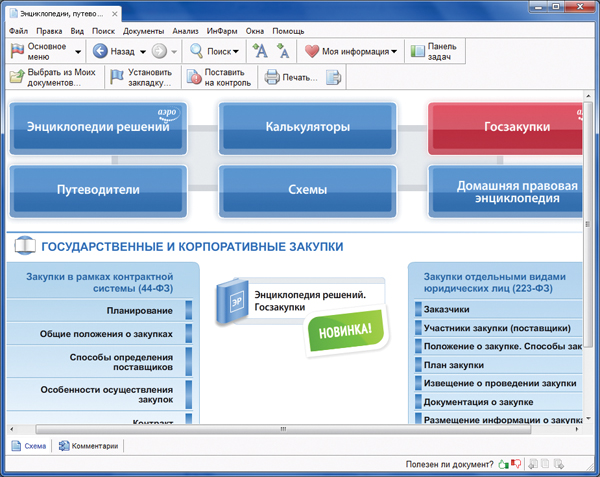
Task: Open the Guides (Путеводители) tile
Action: [98, 187]
